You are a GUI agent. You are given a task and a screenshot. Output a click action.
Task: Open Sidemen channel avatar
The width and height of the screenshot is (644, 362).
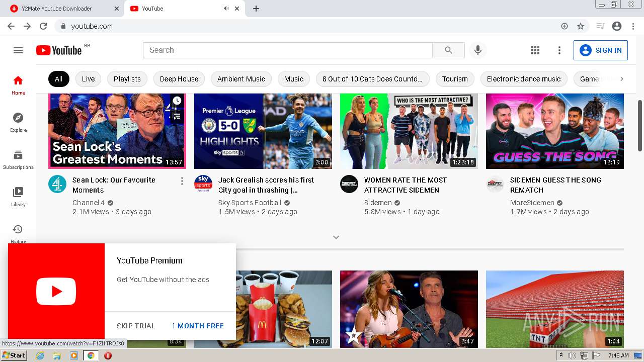(349, 184)
